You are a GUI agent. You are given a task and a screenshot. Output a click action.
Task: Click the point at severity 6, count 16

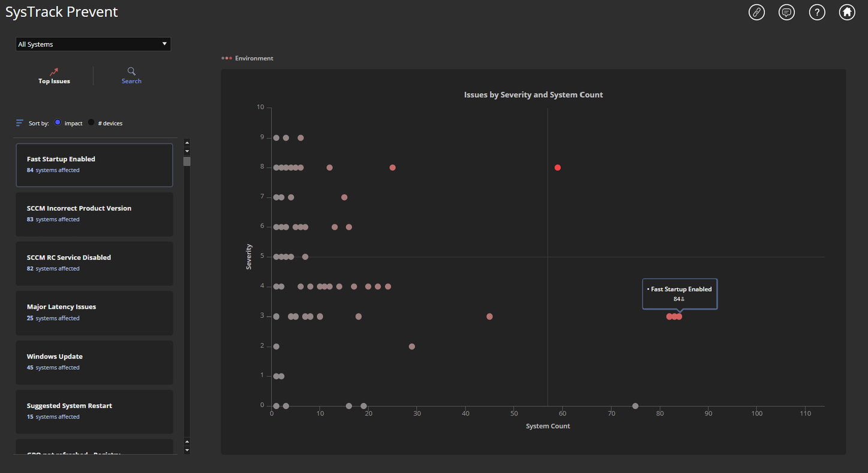point(349,227)
